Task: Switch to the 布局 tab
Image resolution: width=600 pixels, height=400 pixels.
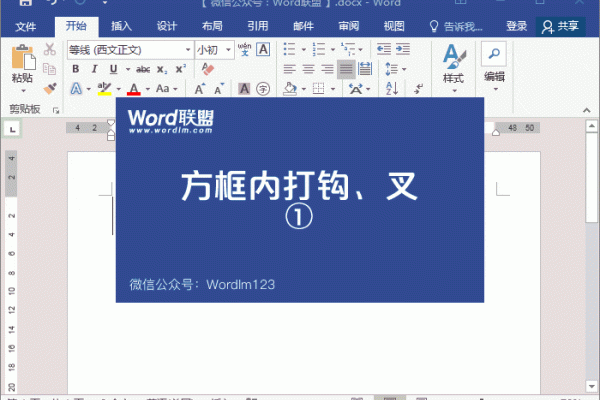Action: point(212,26)
